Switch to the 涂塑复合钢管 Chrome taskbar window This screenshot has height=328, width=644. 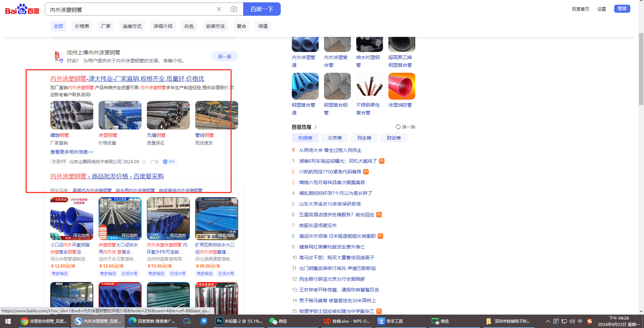44,321
